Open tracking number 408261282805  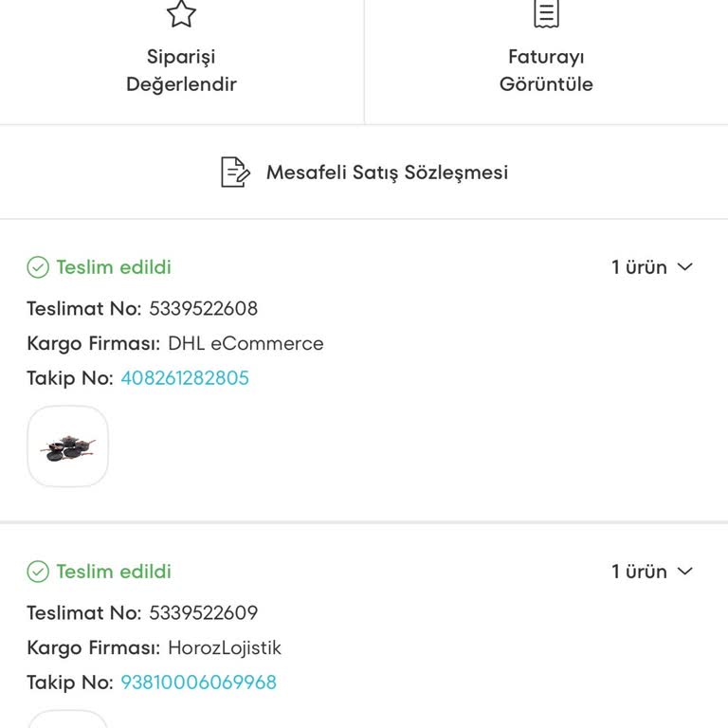click(x=185, y=378)
